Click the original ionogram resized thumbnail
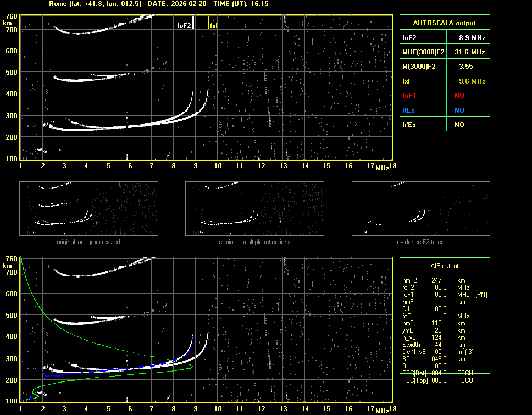The width and height of the screenshot is (532, 415). click(x=88, y=208)
